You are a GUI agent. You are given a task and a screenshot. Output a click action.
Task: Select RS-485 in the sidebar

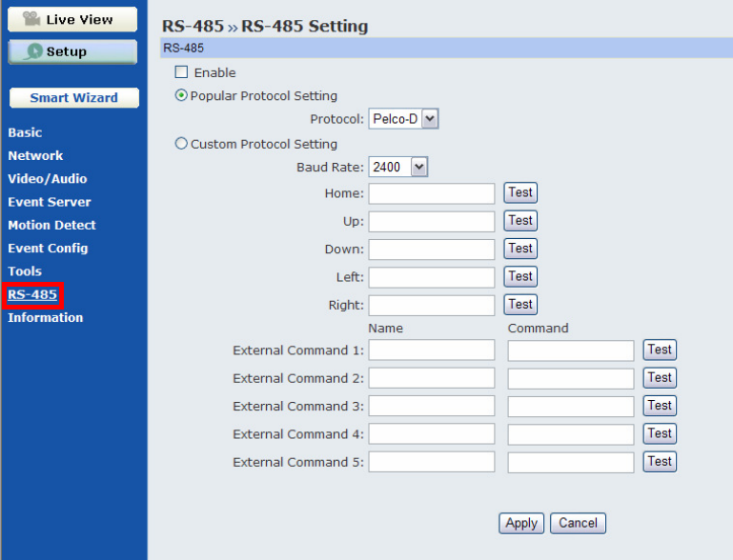pos(32,294)
